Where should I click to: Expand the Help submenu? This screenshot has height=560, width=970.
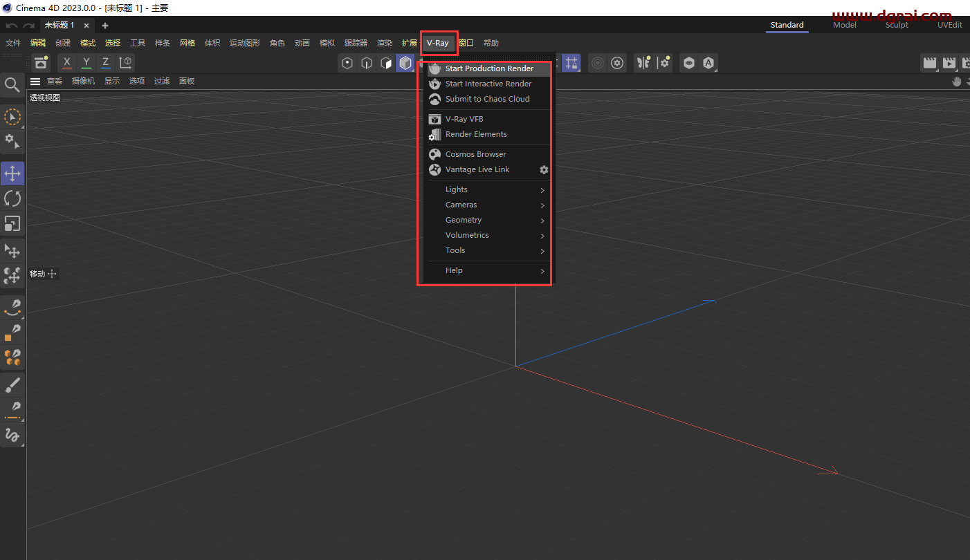(x=489, y=270)
